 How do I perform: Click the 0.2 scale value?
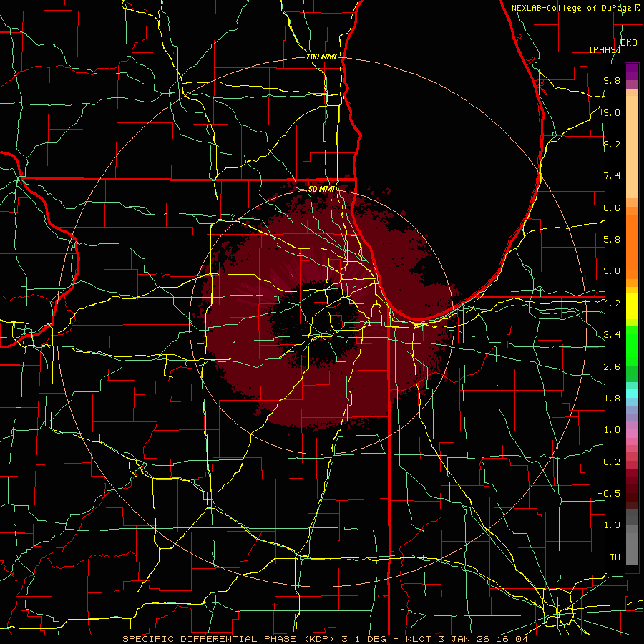(612, 462)
